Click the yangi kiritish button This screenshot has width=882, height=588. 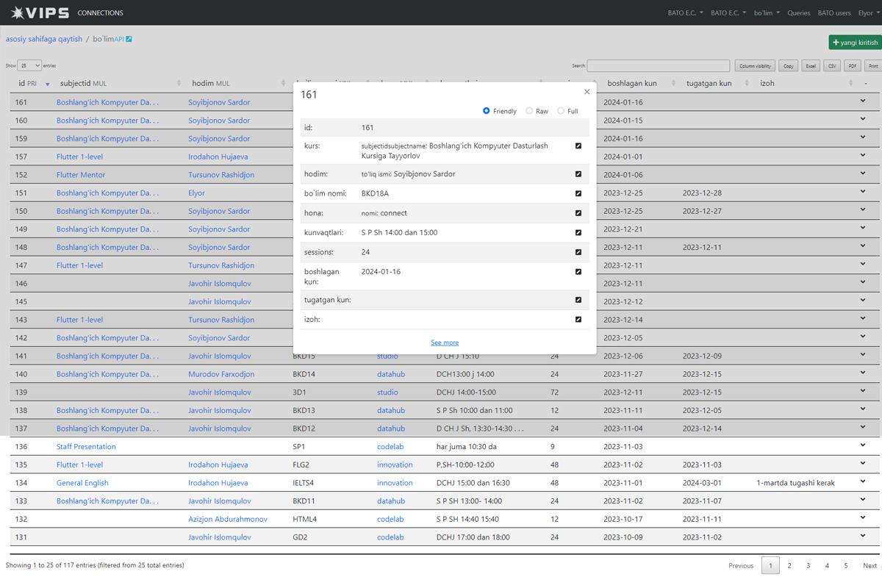(855, 43)
